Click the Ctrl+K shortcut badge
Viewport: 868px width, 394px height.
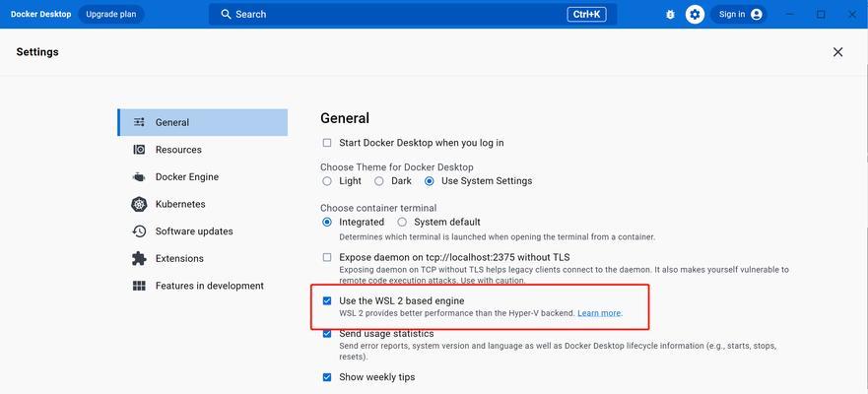coord(586,15)
